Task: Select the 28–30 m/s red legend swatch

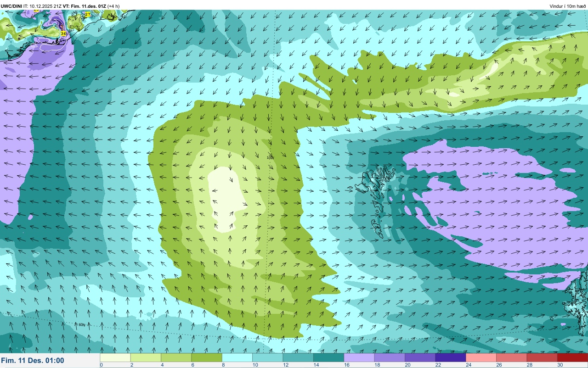Action: coord(542,357)
